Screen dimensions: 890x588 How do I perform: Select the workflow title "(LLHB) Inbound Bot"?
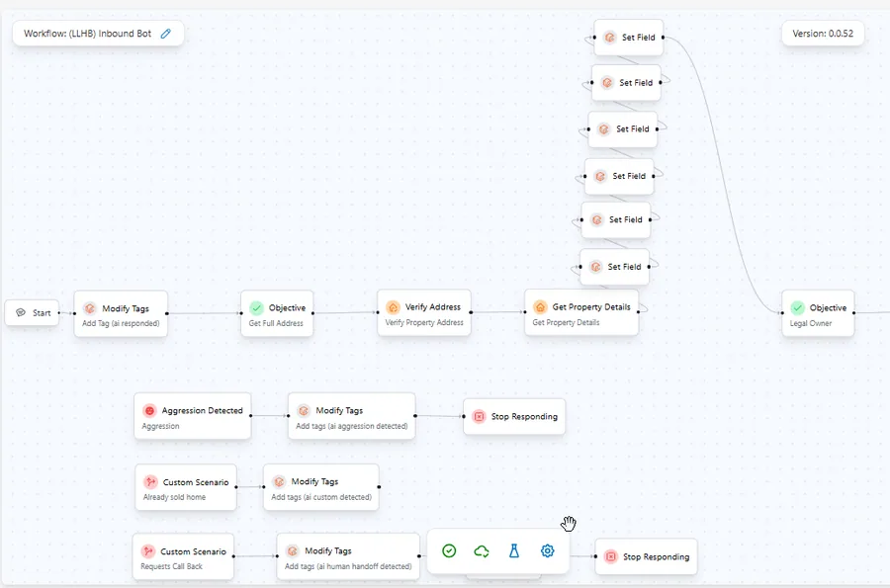pos(110,34)
